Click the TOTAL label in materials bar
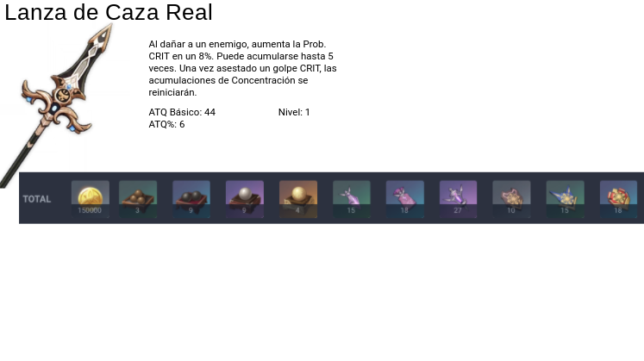 tap(37, 199)
